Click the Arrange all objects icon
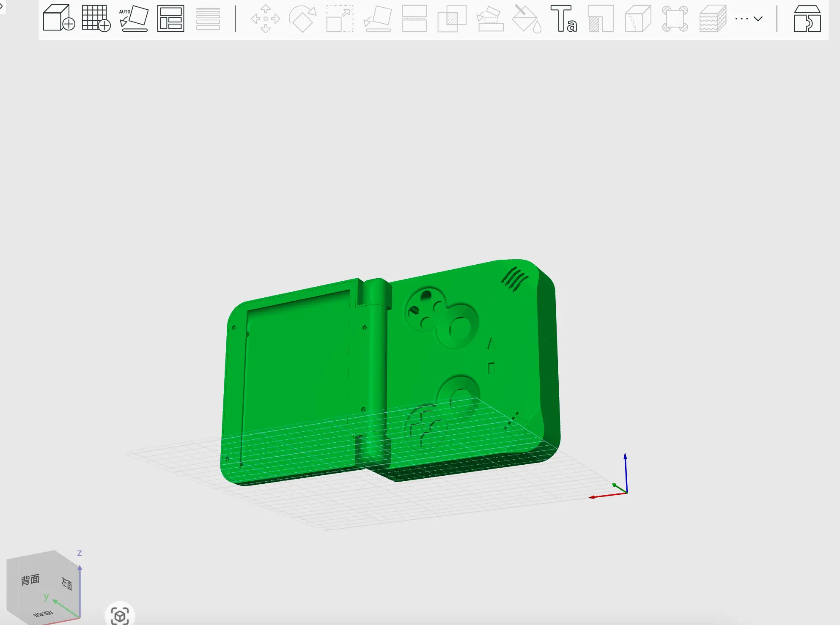The image size is (840, 625). click(x=170, y=19)
